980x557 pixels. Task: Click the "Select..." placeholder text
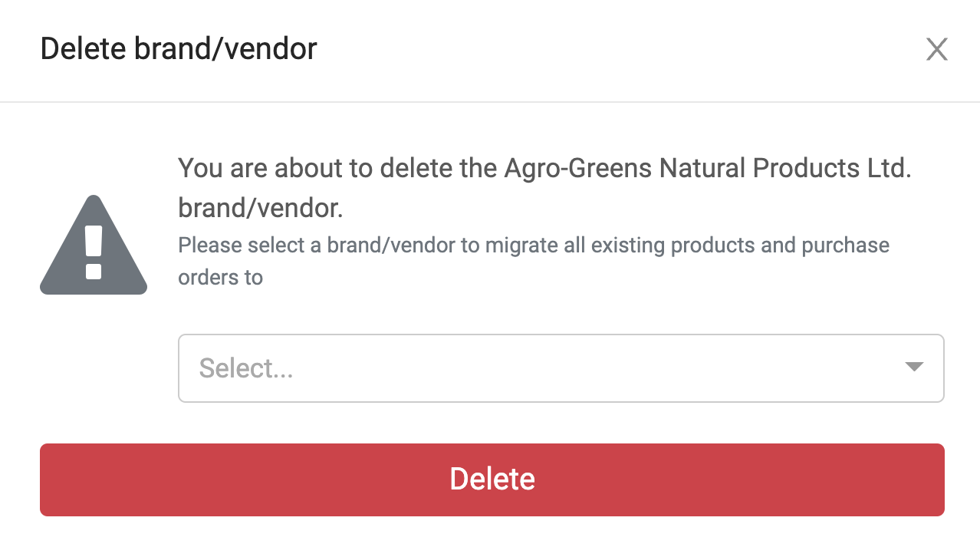click(x=246, y=368)
